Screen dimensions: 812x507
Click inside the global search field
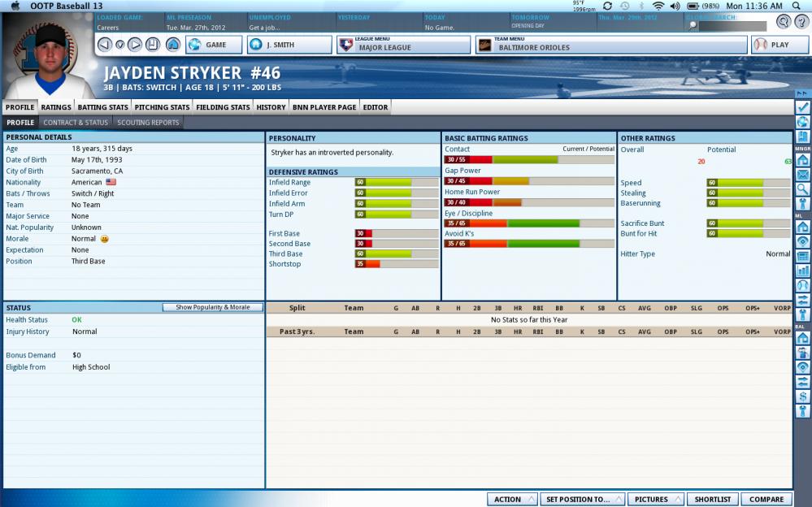click(x=732, y=25)
